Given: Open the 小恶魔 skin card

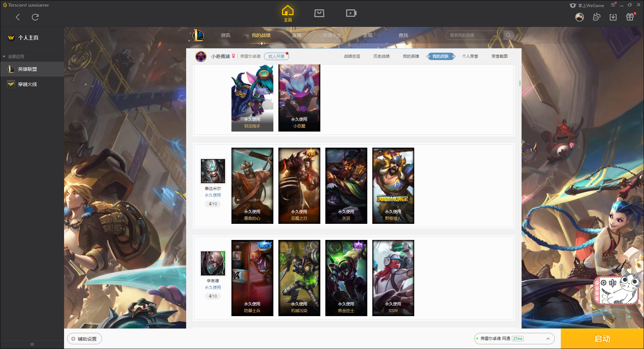Looking at the screenshot, I should point(299,98).
